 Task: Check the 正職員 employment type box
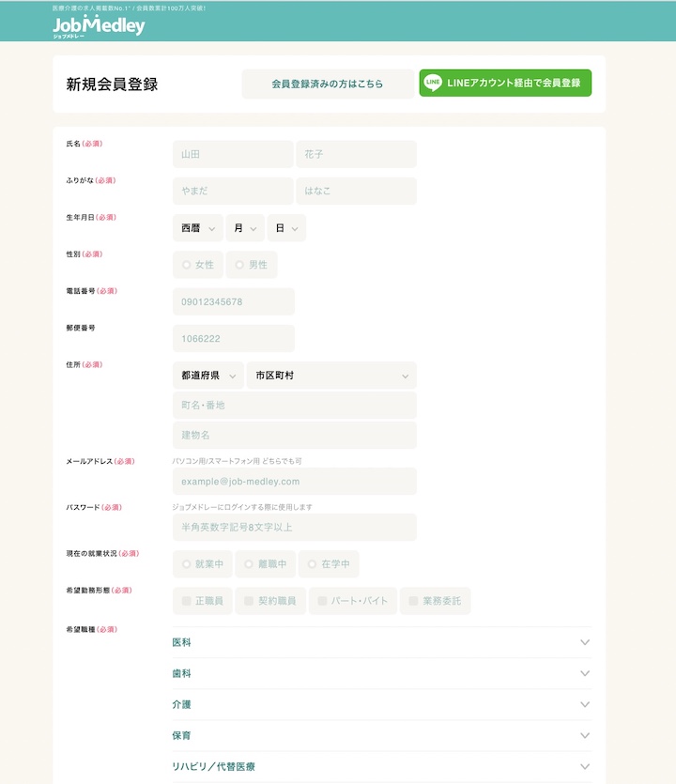(187, 601)
